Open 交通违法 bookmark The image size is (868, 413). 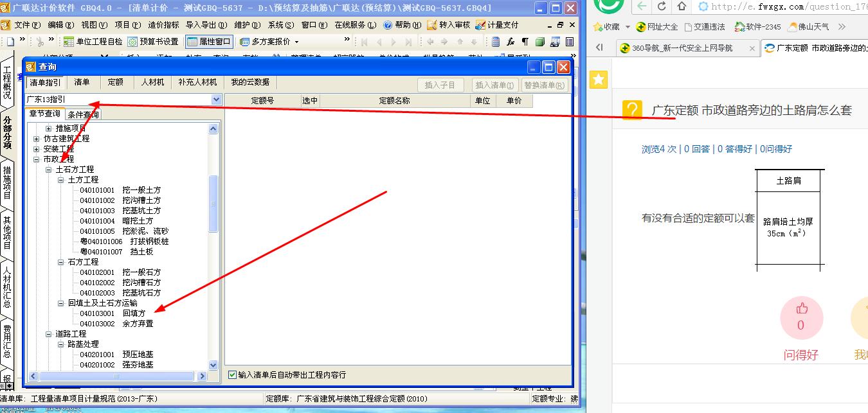point(705,27)
